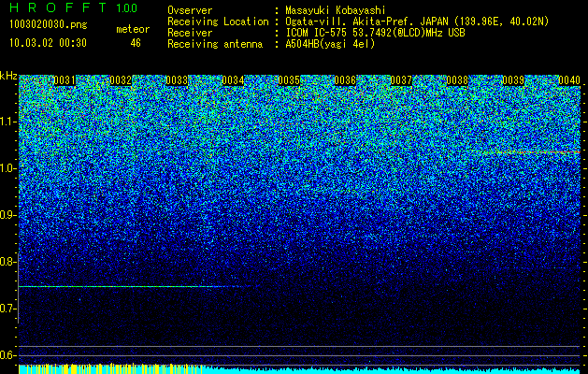Click the ICOM IC-575 receiver frequency text
Image resolution: width=588 pixels, height=374 pixels.
375,33
